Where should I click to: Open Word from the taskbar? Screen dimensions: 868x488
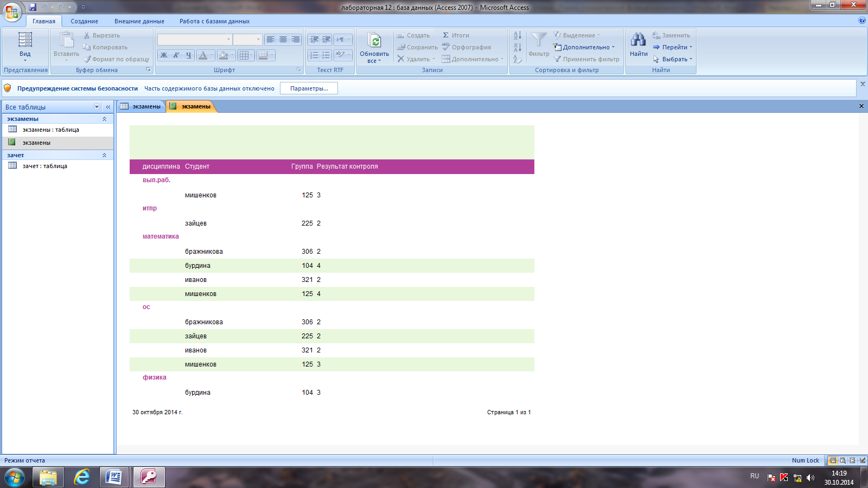pos(114,477)
